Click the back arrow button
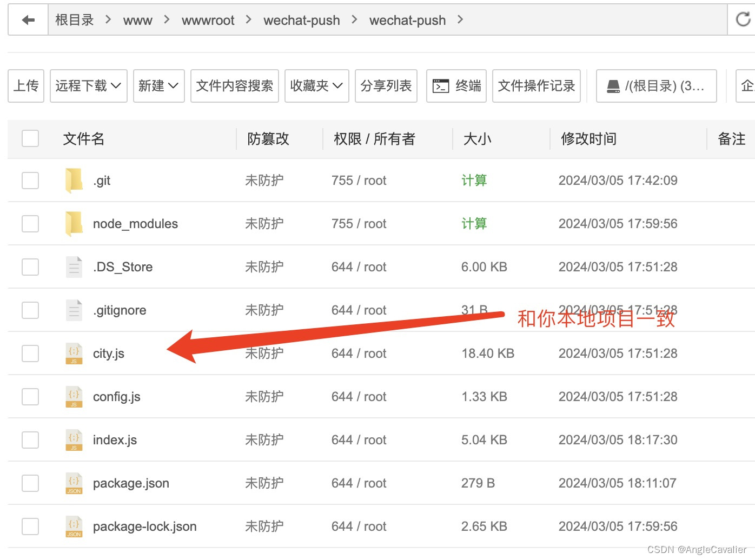The height and width of the screenshot is (560, 755). tap(28, 20)
